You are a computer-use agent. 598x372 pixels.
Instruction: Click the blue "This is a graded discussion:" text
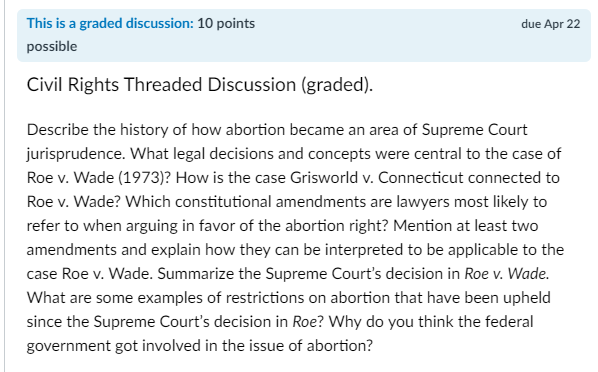tap(110, 23)
